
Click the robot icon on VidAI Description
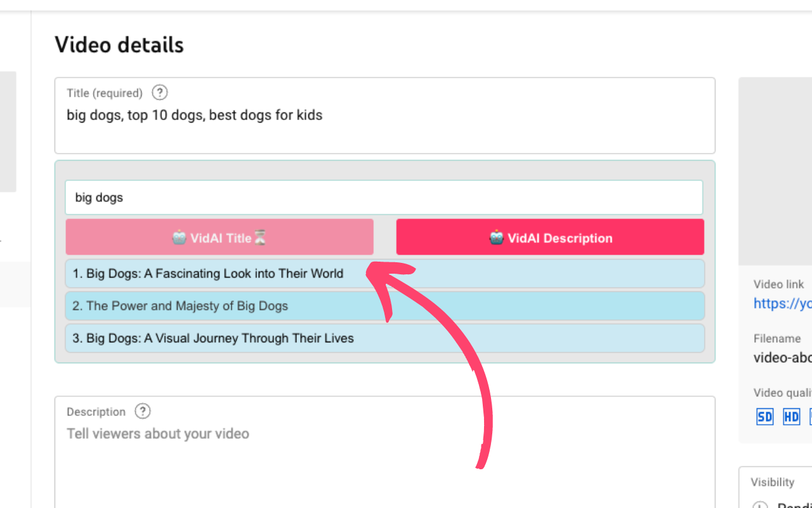(x=496, y=237)
